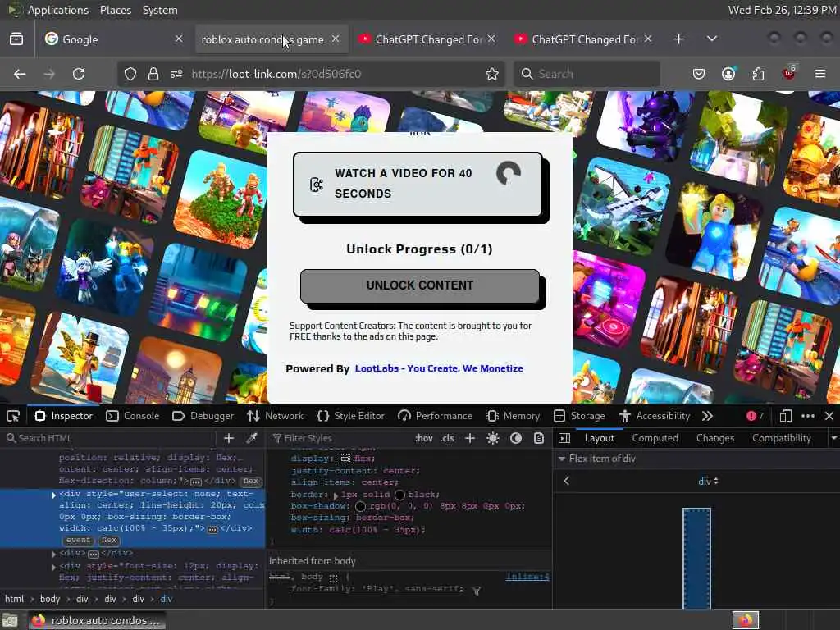840x630 pixels.
Task: Collapse the Flex Item of div section
Action: pyautogui.click(x=561, y=459)
